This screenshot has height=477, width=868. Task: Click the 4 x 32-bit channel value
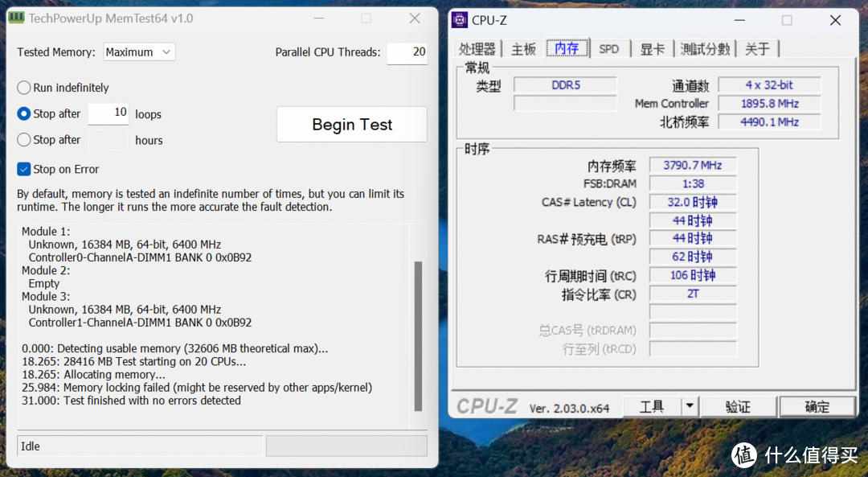tap(769, 85)
